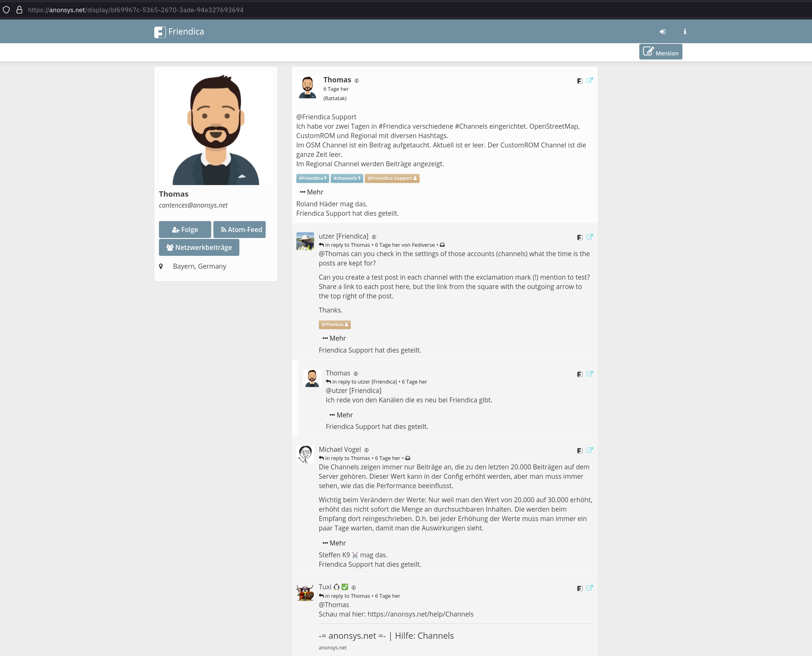Expand Mehr under utzer's reply
The image size is (812, 656).
[x=334, y=338]
